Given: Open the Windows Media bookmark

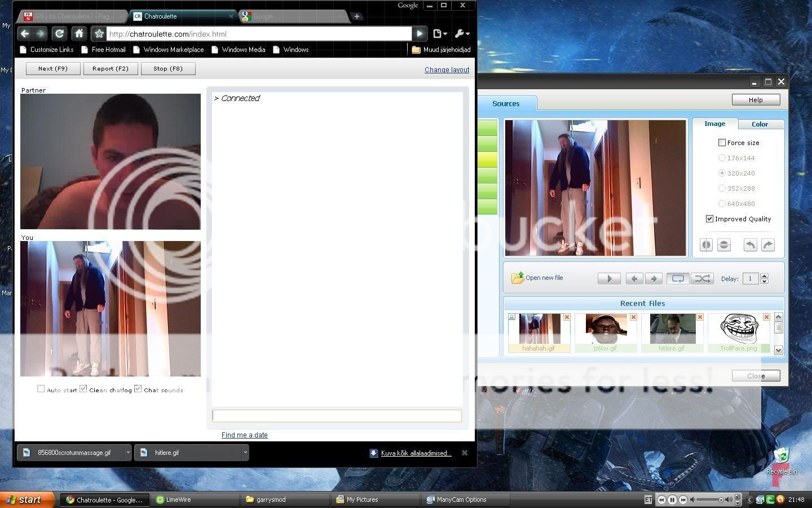Looking at the screenshot, I should (x=238, y=50).
